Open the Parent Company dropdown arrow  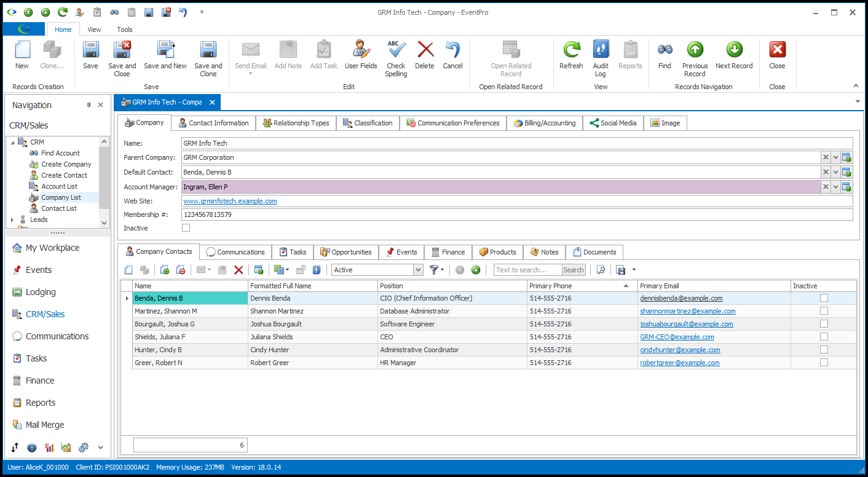835,157
